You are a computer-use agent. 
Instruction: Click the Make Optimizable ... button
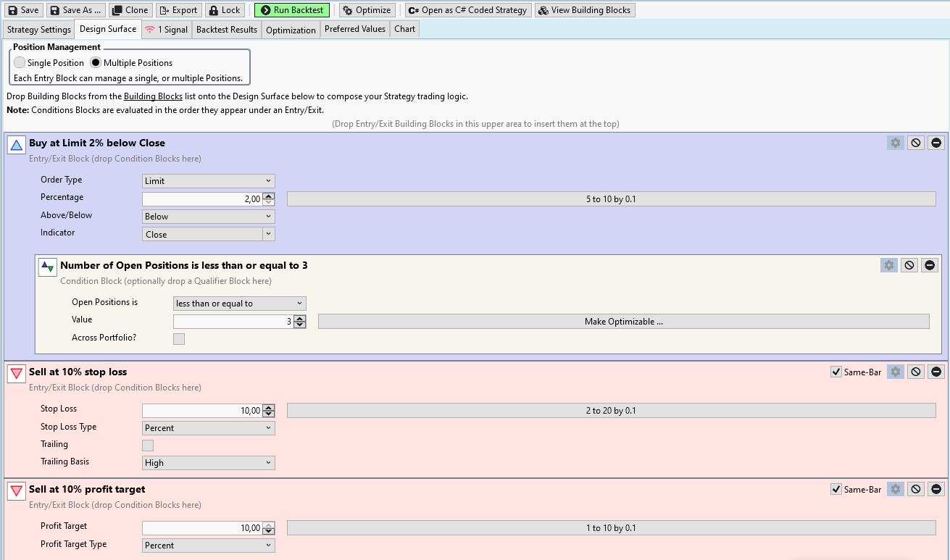tap(623, 322)
